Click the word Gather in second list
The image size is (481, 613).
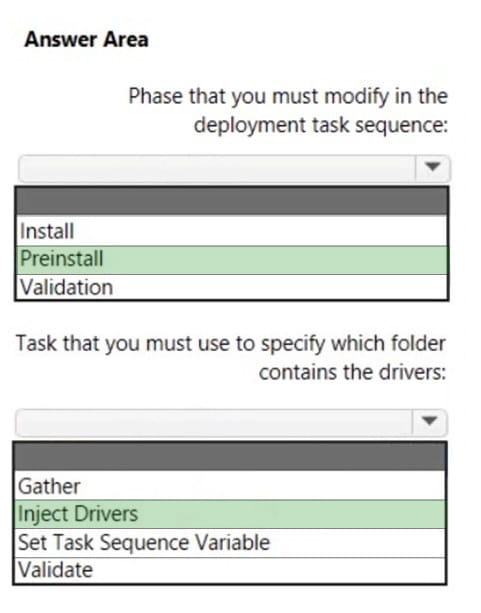point(49,487)
